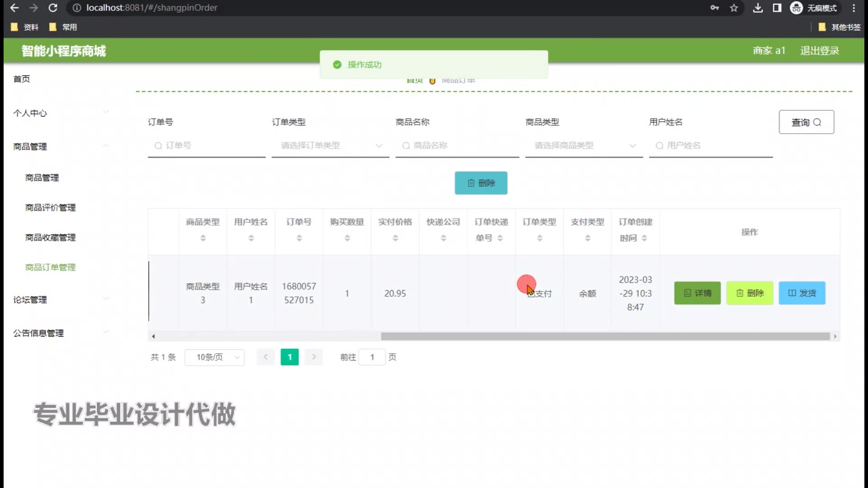The image size is (868, 488).
Task: Click the 查询 search button
Action: click(x=806, y=122)
